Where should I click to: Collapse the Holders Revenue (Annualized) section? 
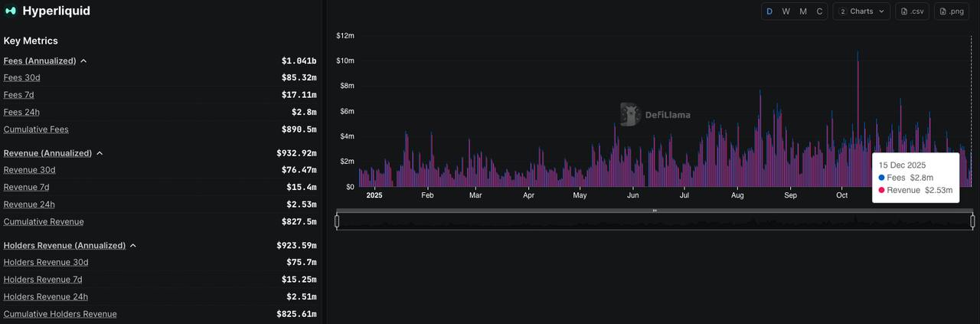click(133, 246)
